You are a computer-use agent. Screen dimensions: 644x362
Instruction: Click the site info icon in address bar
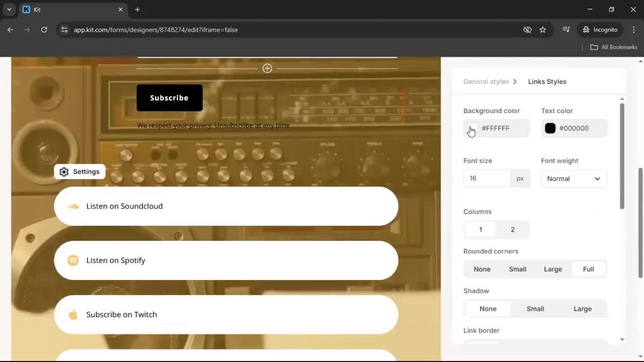pyautogui.click(x=64, y=30)
